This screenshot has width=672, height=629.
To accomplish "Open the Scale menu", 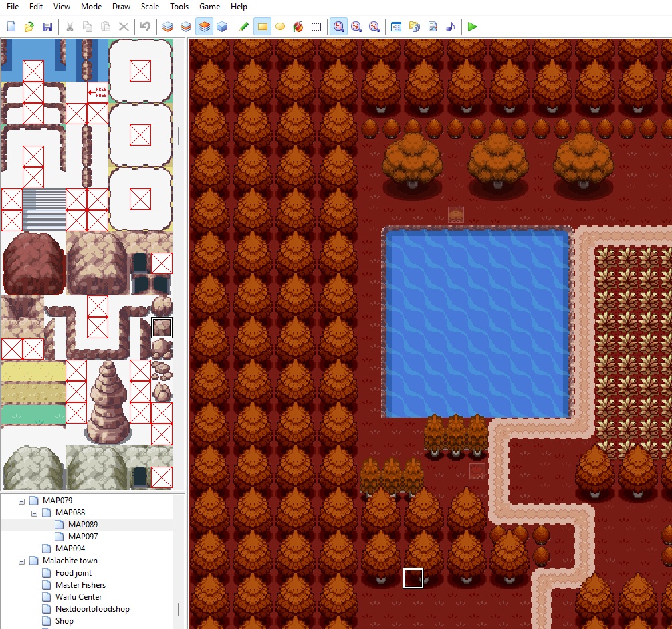I will (x=150, y=7).
